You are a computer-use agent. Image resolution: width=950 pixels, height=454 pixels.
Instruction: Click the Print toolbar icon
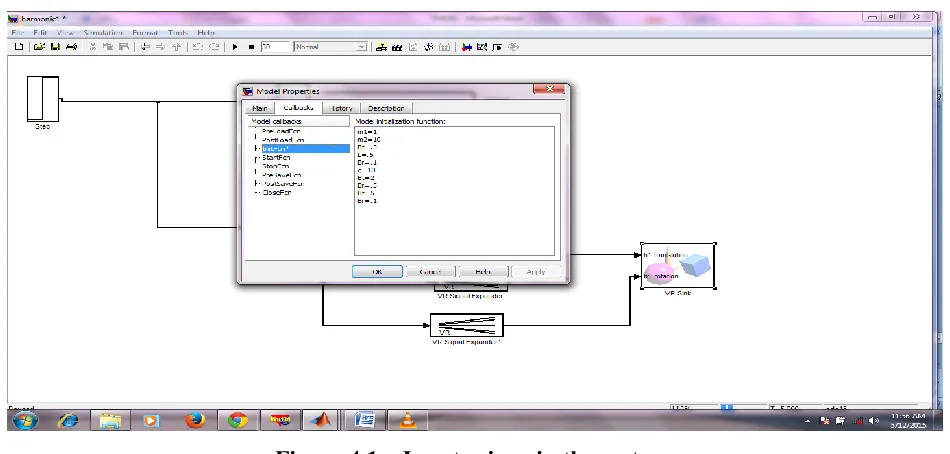(x=71, y=47)
